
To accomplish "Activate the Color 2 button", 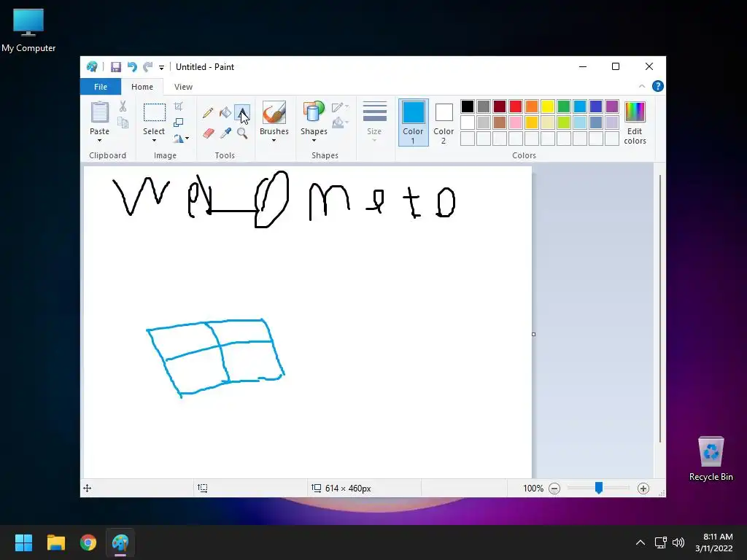I will pos(444,122).
